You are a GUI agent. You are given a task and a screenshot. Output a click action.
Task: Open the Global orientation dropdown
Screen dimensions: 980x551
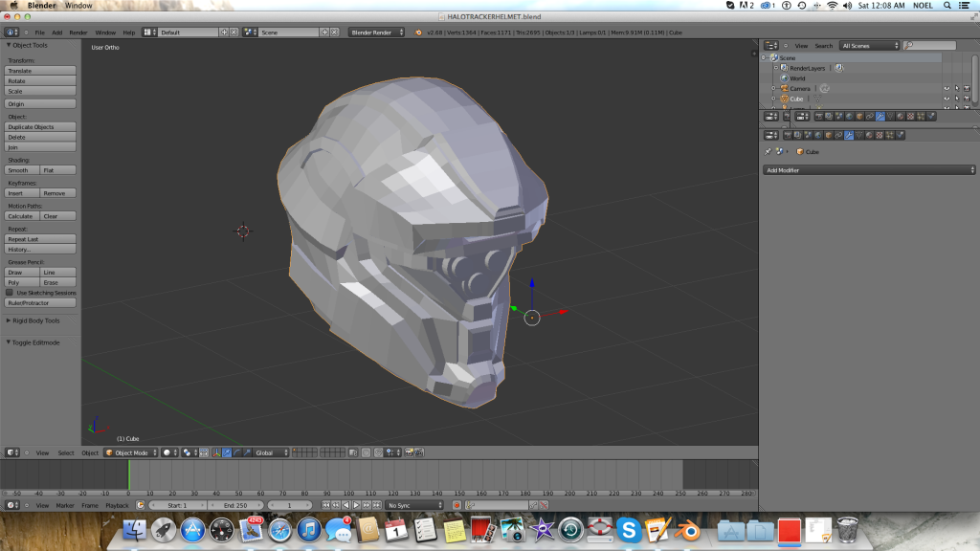click(x=271, y=452)
